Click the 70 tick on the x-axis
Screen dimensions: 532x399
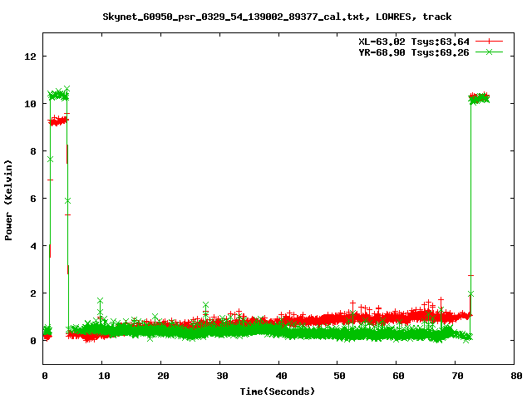456,376
